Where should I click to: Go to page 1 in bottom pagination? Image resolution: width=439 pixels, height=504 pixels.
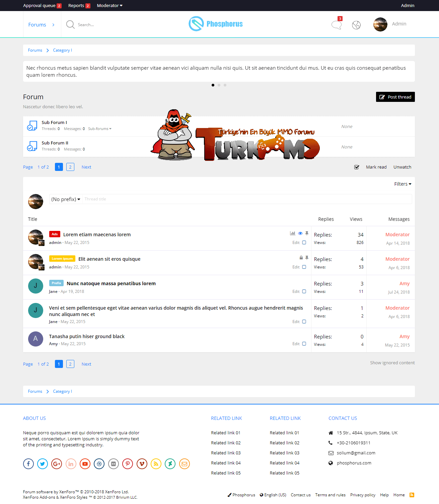pyautogui.click(x=59, y=364)
